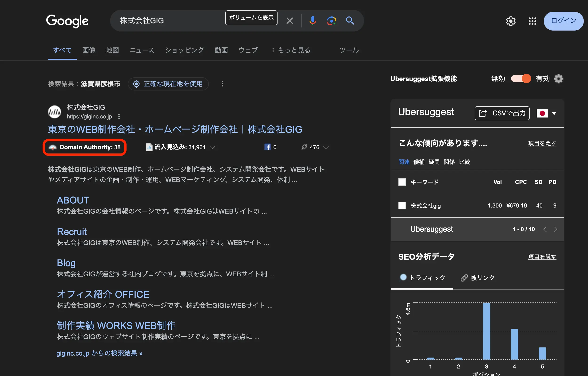
Task: Switch to 被リンク SEO tab
Action: click(x=478, y=278)
